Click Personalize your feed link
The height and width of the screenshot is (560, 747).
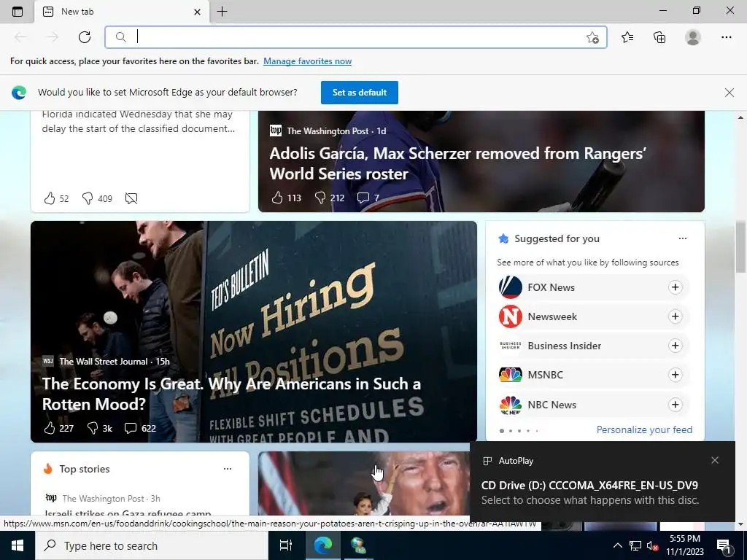pos(644,429)
